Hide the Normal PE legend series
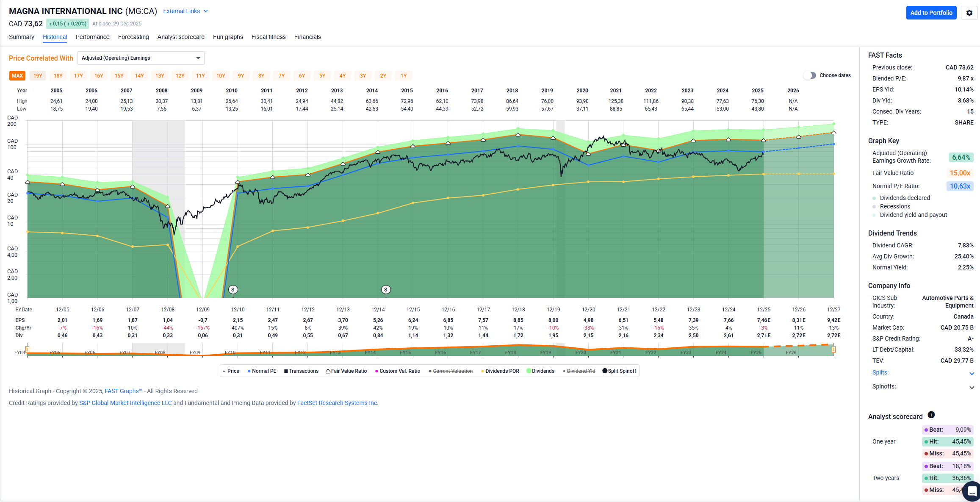The width and height of the screenshot is (980, 502). (262, 371)
